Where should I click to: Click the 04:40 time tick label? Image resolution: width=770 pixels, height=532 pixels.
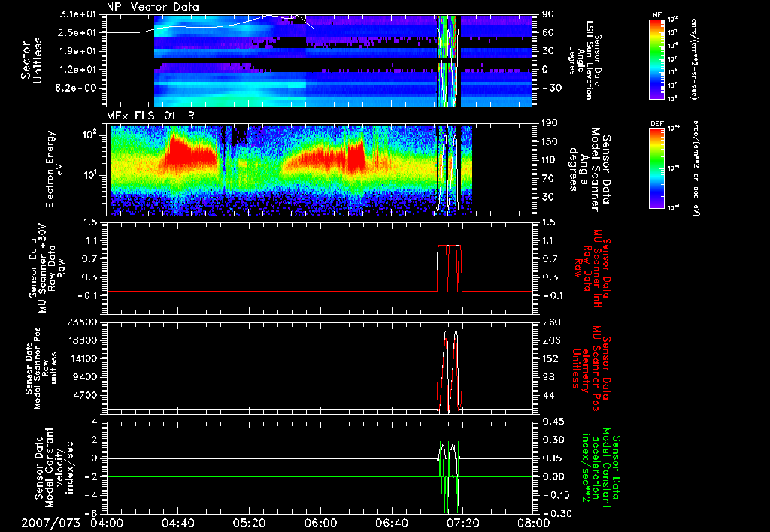tap(177, 523)
